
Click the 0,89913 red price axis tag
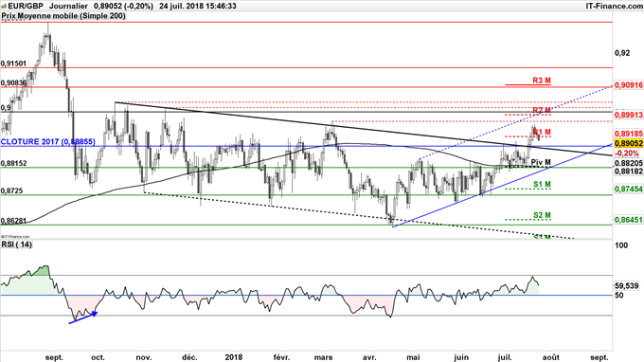click(x=629, y=116)
